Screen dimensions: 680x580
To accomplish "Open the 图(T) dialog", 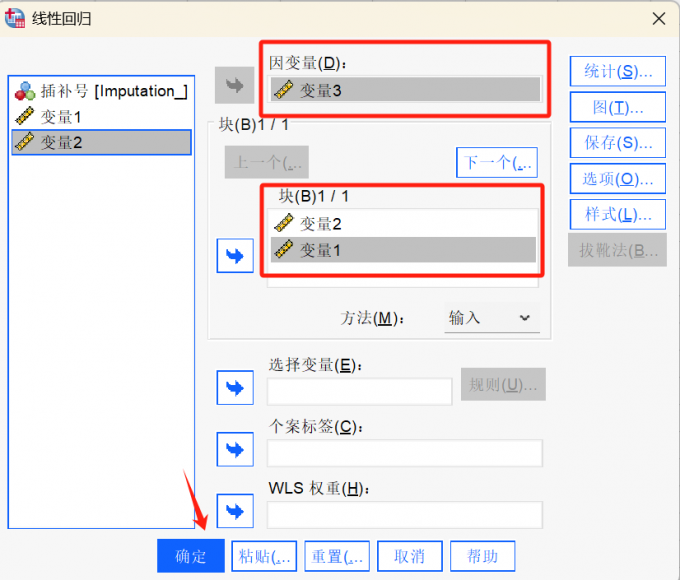I will coord(618,107).
